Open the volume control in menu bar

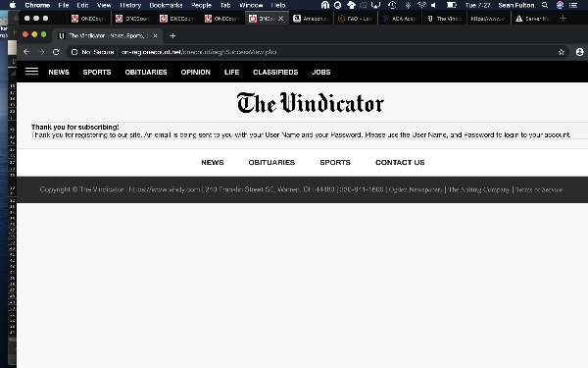[x=433, y=5]
